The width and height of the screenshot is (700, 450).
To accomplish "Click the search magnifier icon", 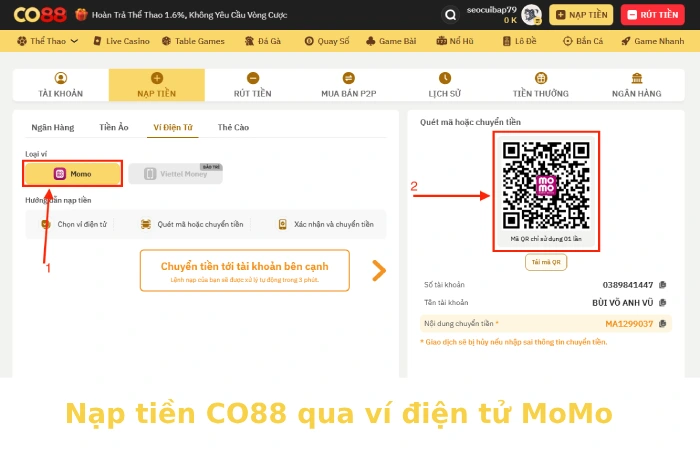I will click(x=450, y=15).
